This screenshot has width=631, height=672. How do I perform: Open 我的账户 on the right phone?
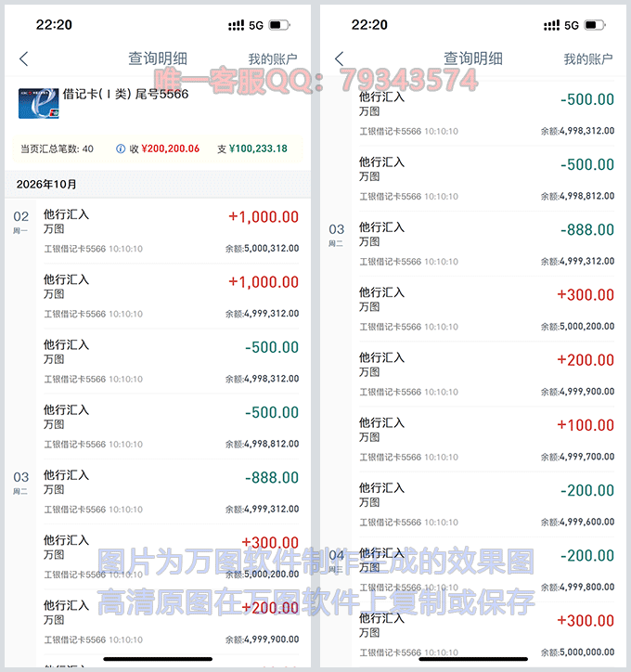coord(588,58)
